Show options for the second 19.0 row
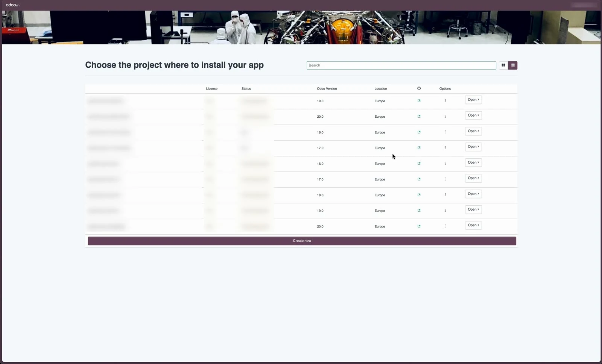 [445, 211]
